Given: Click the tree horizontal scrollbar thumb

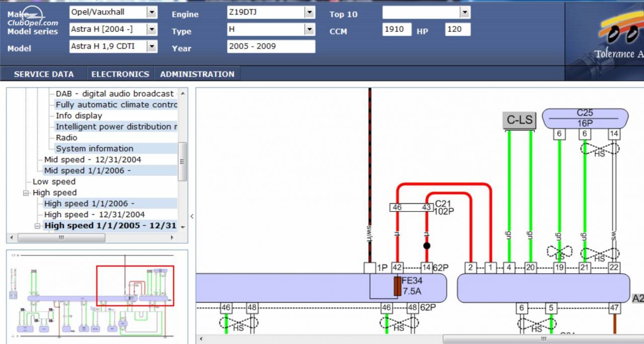Looking at the screenshot, I should (x=61, y=238).
